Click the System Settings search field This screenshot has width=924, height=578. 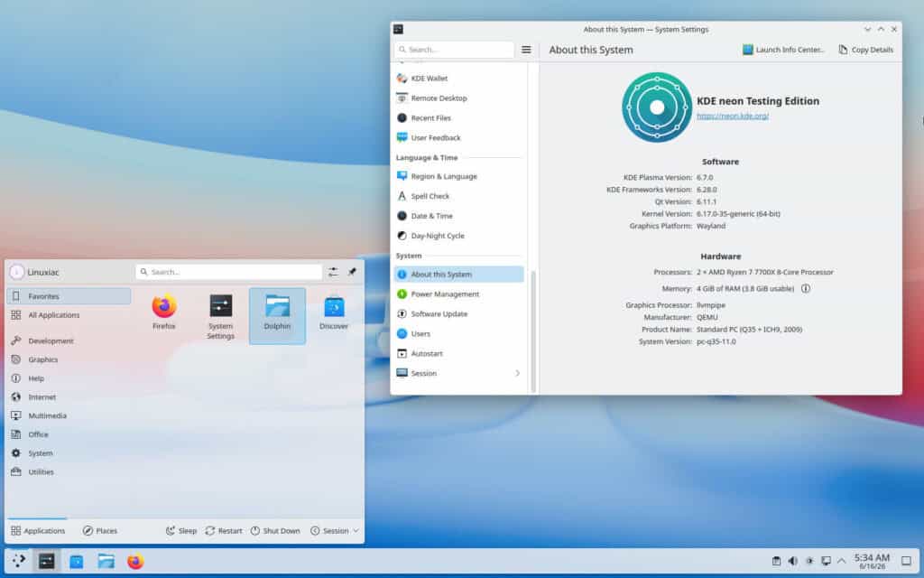(x=455, y=50)
